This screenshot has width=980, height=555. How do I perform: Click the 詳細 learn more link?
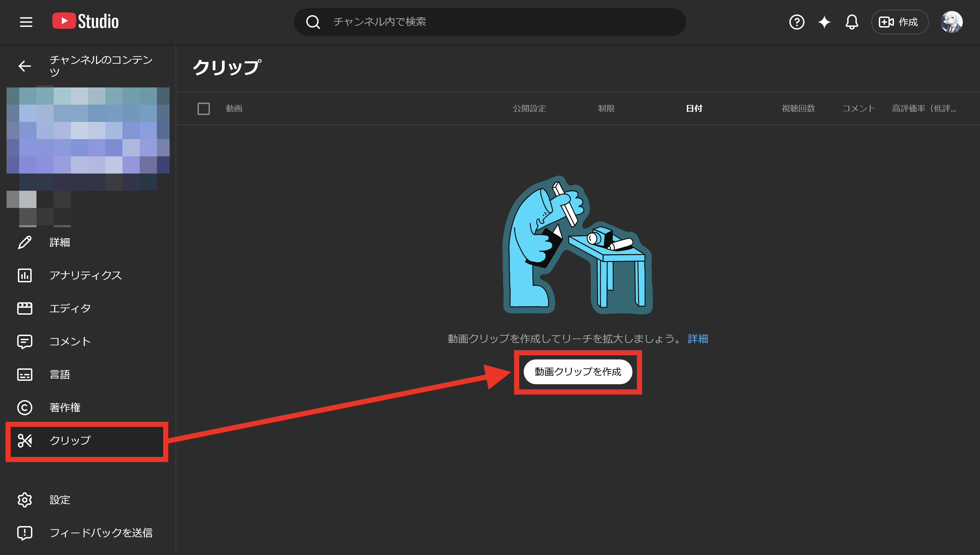pyautogui.click(x=698, y=338)
